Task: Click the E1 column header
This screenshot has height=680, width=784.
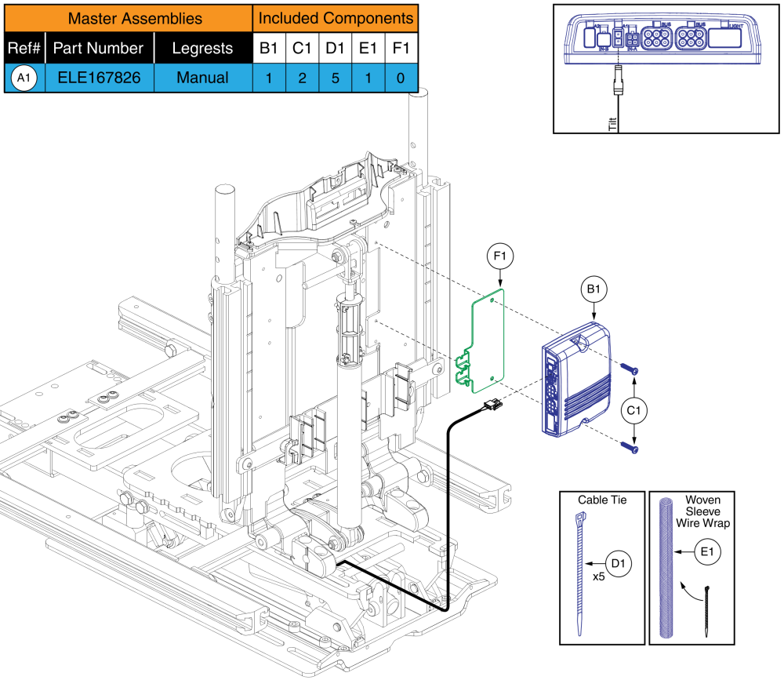Action: pos(368,48)
